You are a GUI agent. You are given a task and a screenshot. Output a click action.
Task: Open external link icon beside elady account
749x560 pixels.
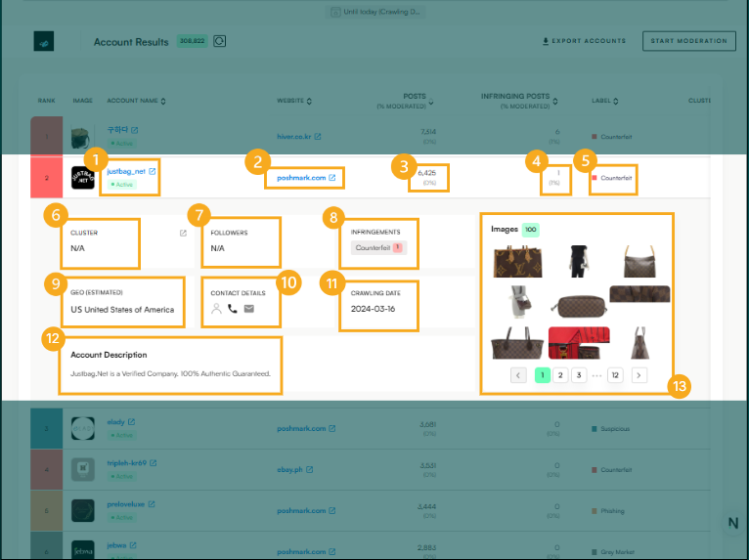131,422
